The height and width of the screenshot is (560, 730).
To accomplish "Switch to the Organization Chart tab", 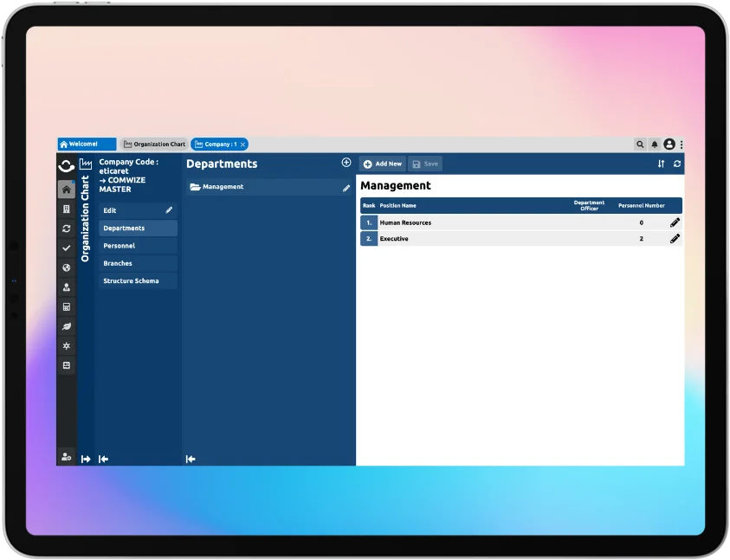I will pyautogui.click(x=153, y=144).
